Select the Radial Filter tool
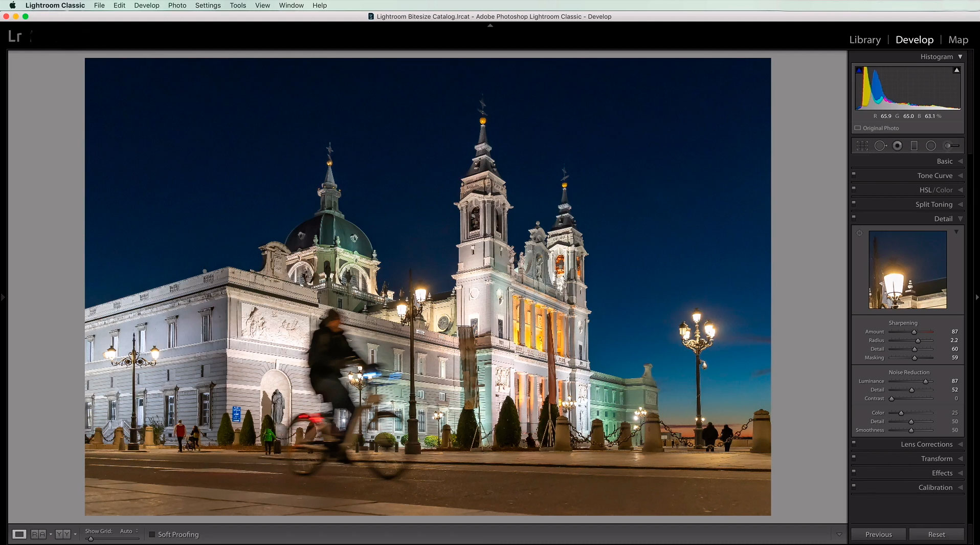Image resolution: width=980 pixels, height=545 pixels. [931, 146]
